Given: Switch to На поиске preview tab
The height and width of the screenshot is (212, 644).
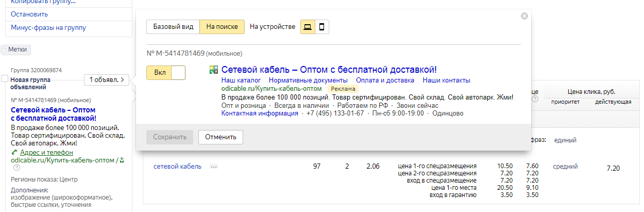Looking at the screenshot, I should (222, 27).
